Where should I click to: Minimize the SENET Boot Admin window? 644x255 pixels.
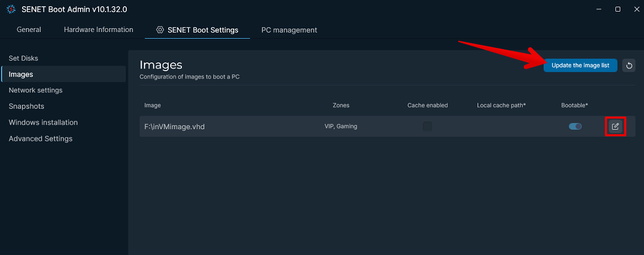[x=598, y=9]
